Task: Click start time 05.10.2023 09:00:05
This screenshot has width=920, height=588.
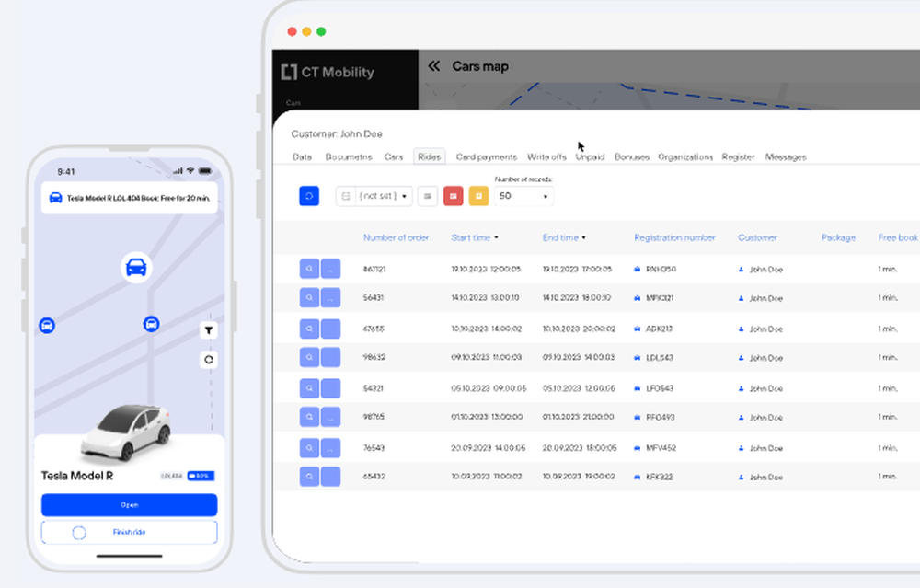Action: tap(489, 388)
